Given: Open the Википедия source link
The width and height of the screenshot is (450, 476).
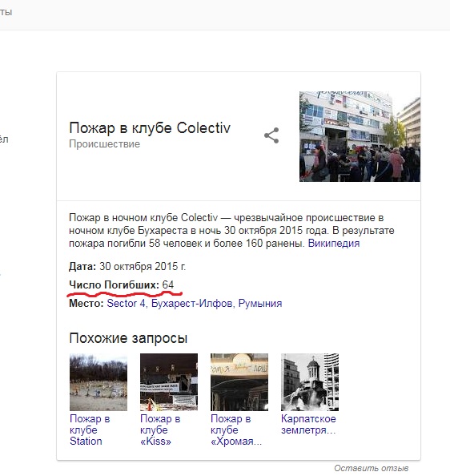Looking at the screenshot, I should 334,244.
